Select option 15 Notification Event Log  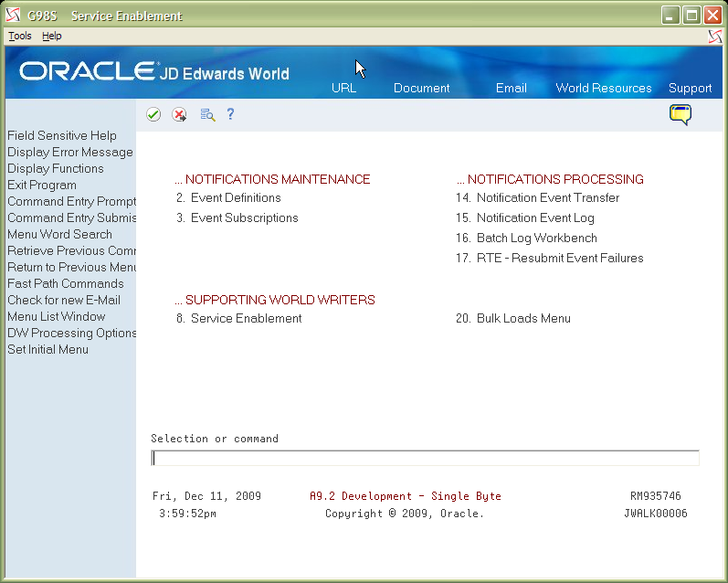(x=524, y=217)
